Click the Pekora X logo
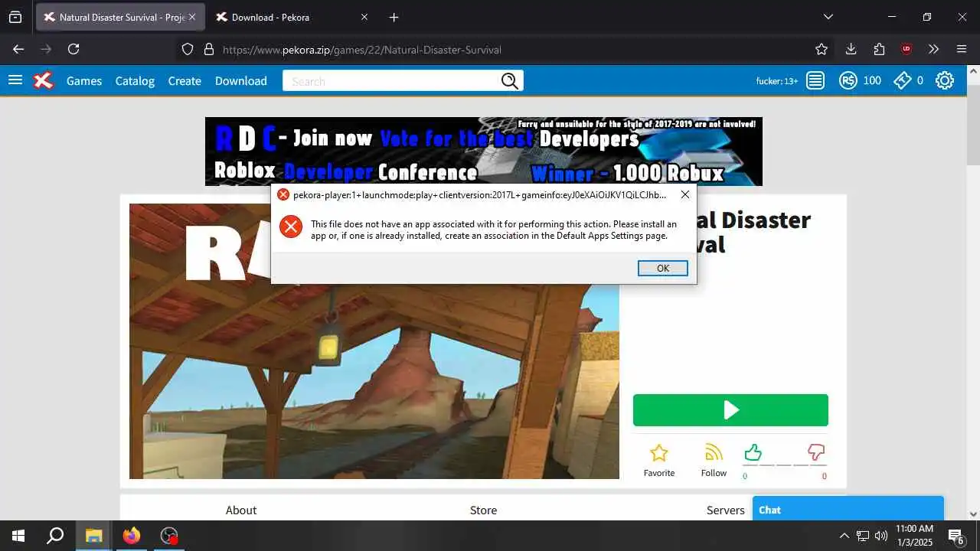The image size is (980, 551). 44,80
